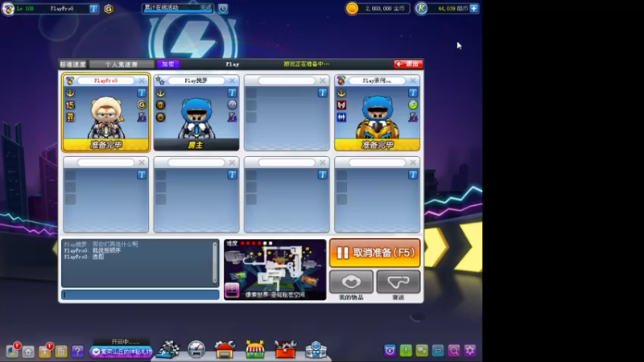Select the 标准速度 speed mode label
This screenshot has height=362, width=644.
pos(73,64)
